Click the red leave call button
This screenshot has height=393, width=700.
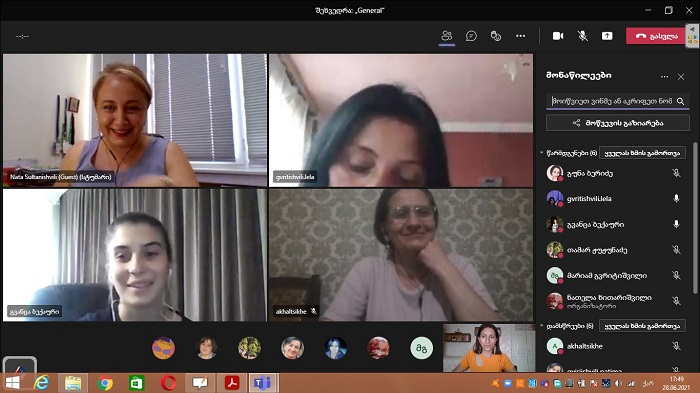pos(655,36)
